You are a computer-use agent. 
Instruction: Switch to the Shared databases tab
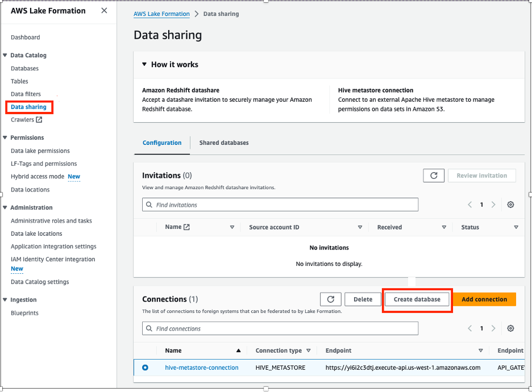tap(224, 143)
